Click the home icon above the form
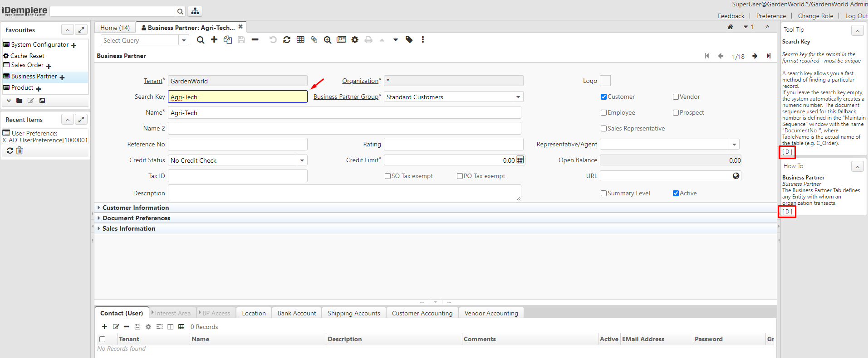This screenshot has height=358, width=868. pyautogui.click(x=731, y=27)
